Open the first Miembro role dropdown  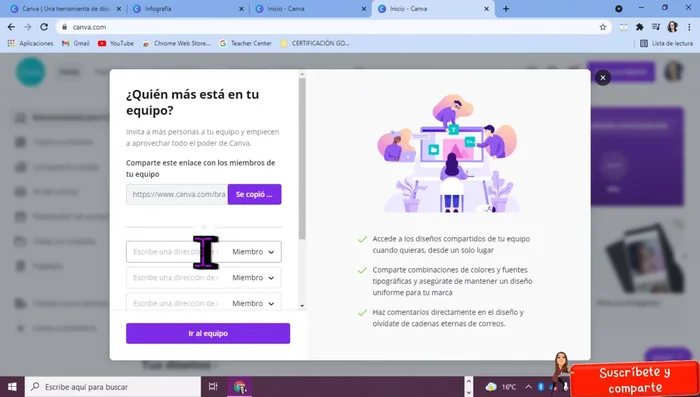pyautogui.click(x=253, y=252)
